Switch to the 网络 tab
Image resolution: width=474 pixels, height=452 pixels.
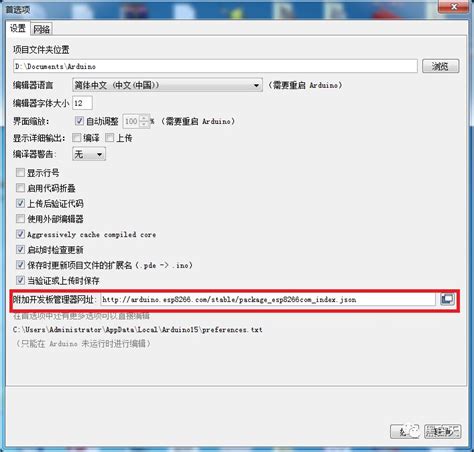(41, 29)
